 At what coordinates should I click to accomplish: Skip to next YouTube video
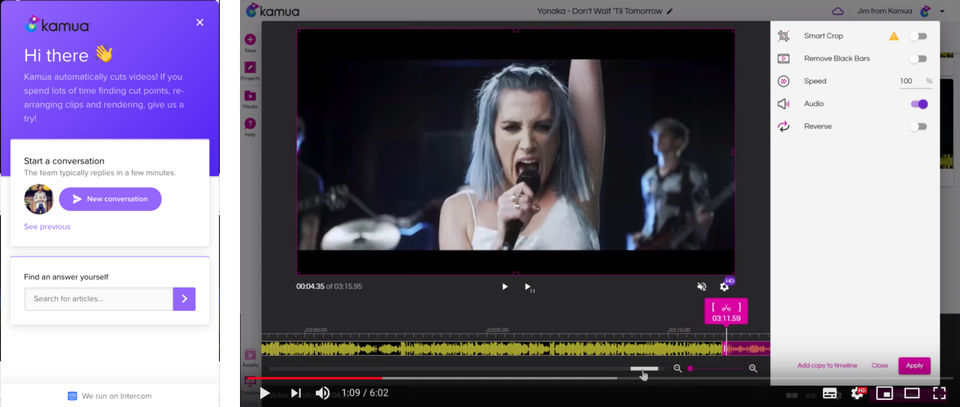296,393
